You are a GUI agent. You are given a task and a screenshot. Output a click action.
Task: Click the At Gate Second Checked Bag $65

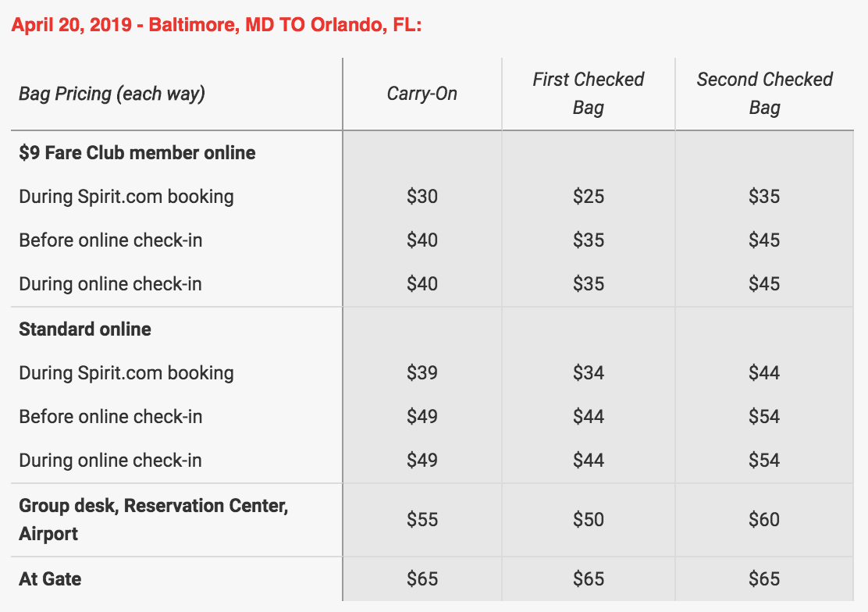(764, 579)
